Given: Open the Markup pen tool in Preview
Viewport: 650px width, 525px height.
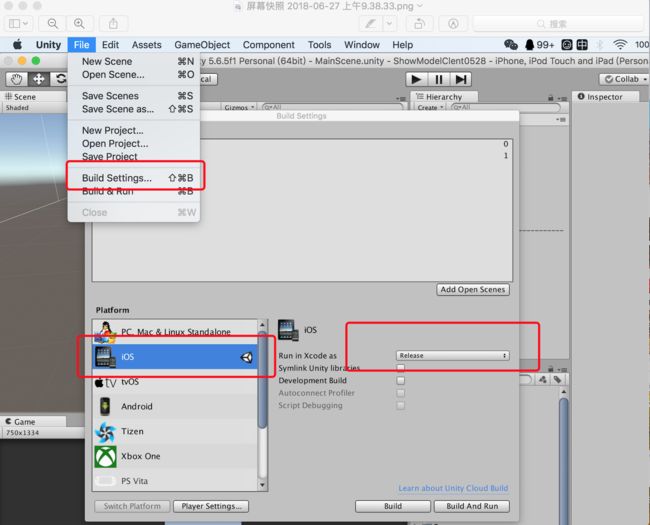Looking at the screenshot, I should (x=370, y=24).
